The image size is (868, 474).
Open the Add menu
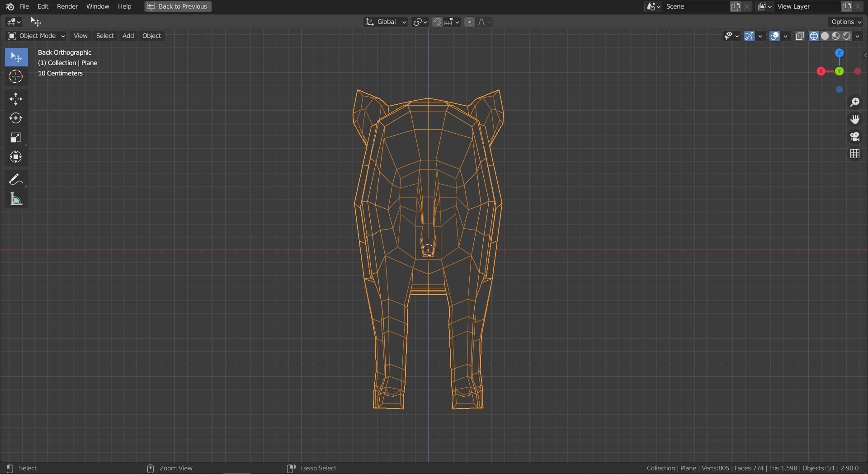[x=128, y=36]
